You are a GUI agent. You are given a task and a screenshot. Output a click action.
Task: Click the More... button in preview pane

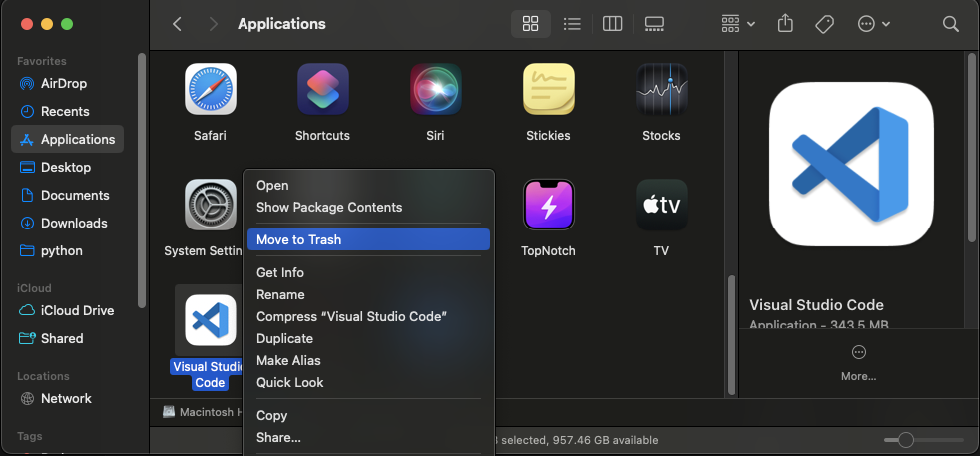pyautogui.click(x=859, y=363)
